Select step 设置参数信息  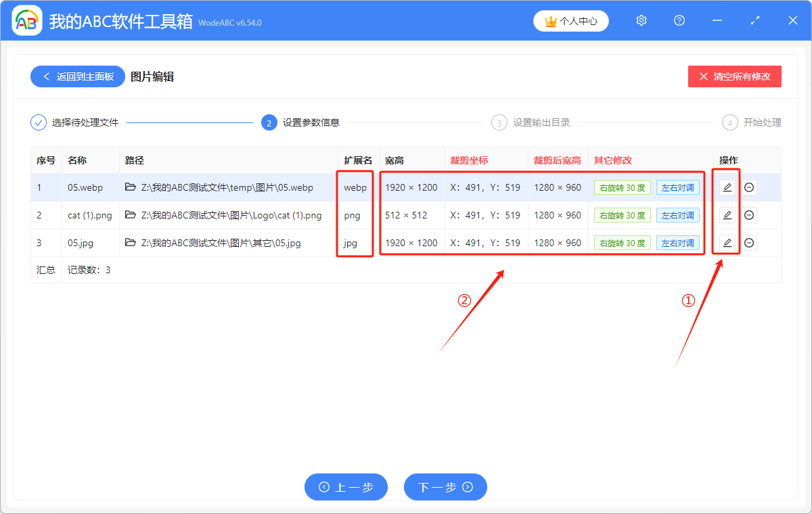pyautogui.click(x=311, y=122)
